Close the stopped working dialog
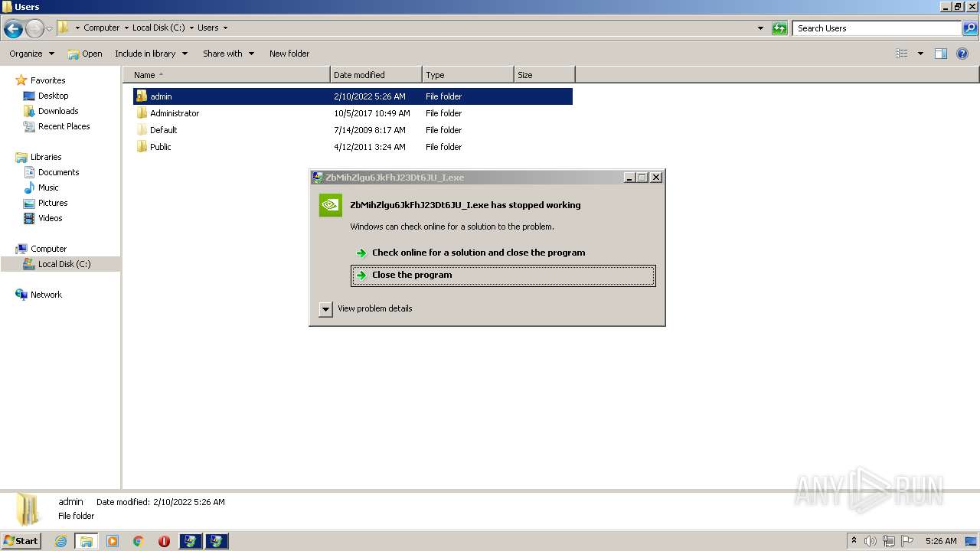980x551 pixels. [656, 178]
